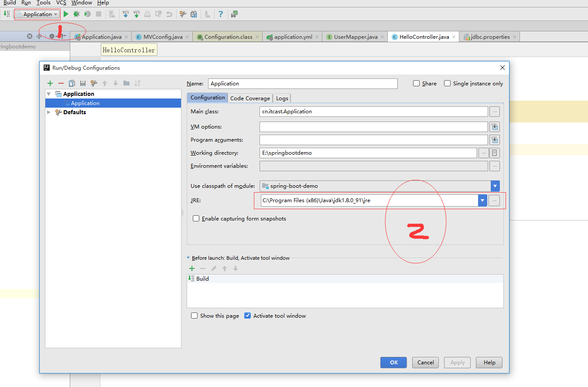Start the Debug bug icon

tap(77, 14)
